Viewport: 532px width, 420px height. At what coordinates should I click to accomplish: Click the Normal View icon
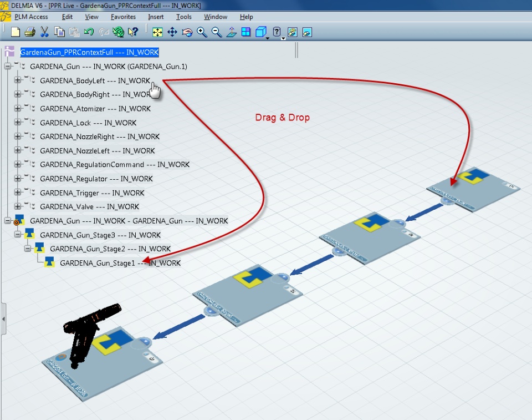232,32
